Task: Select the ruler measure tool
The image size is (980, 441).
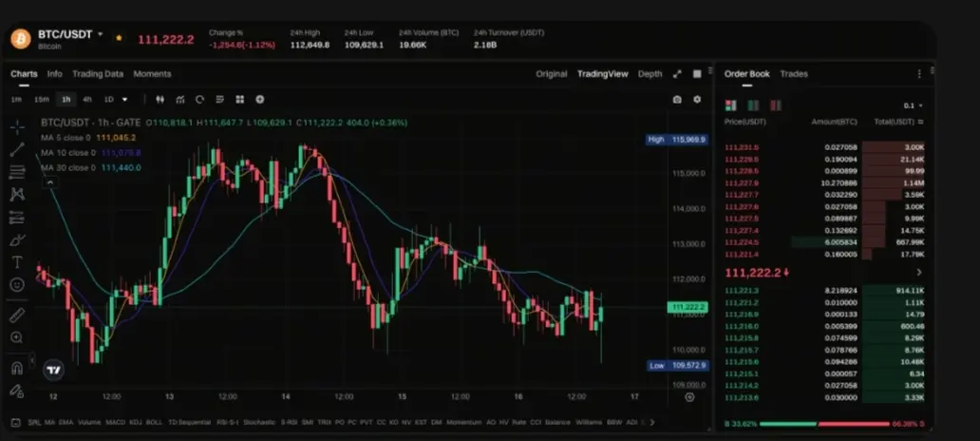Action: (17, 315)
